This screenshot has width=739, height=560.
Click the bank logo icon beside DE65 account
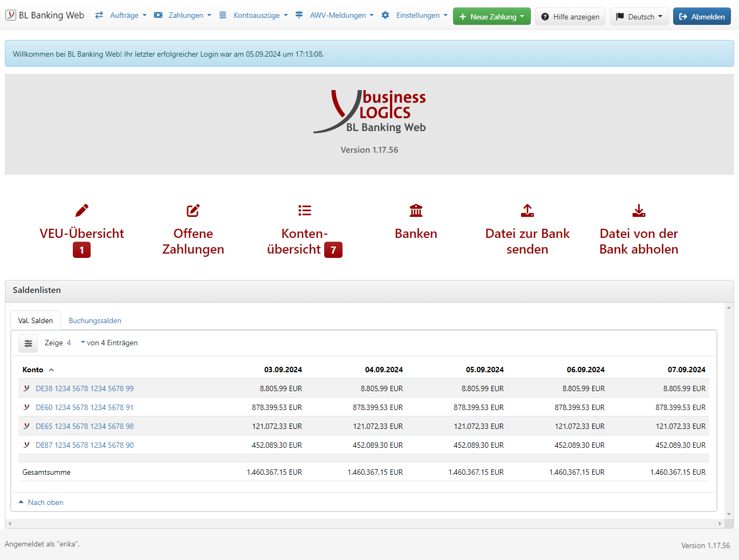point(26,426)
